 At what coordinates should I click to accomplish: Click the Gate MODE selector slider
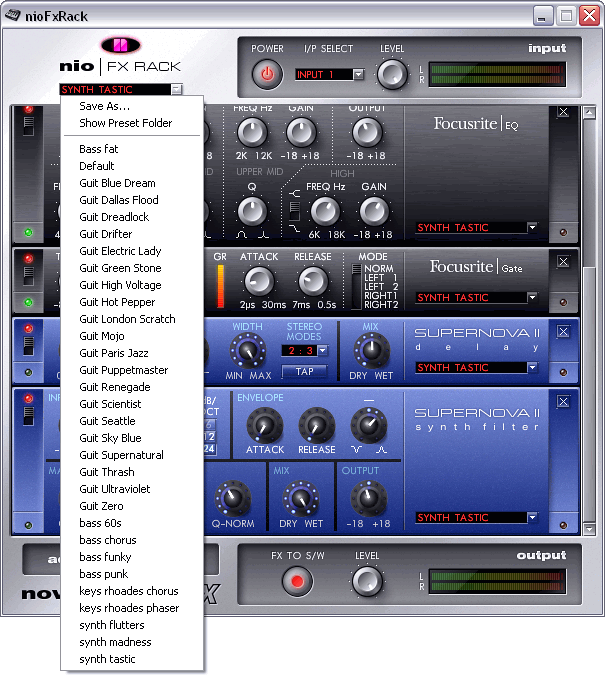coord(356,286)
